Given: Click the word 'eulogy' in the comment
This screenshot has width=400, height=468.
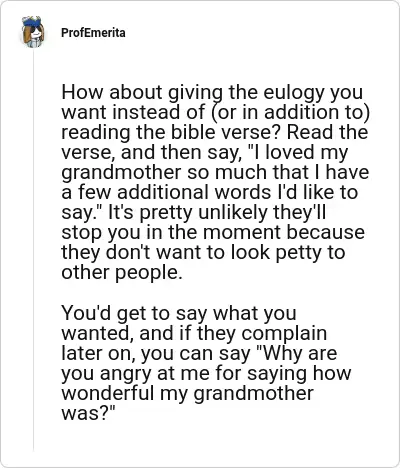Looking at the screenshot, I should 293,93.
